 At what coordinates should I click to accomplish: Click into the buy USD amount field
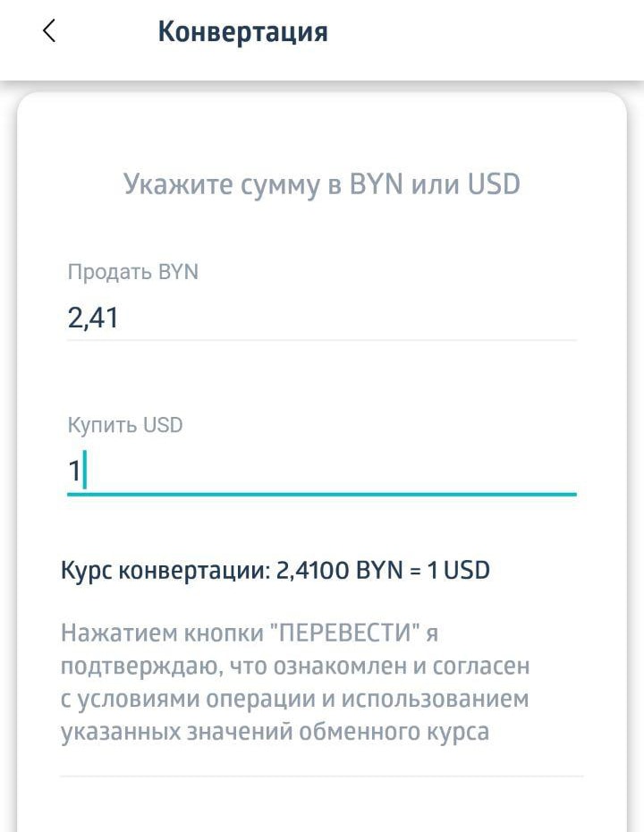(322, 471)
